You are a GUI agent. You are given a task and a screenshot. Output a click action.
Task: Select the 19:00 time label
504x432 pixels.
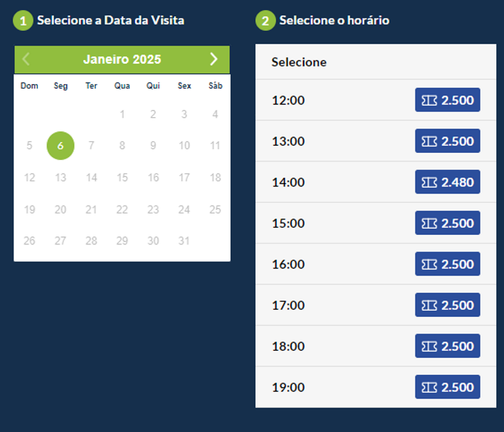tap(288, 387)
